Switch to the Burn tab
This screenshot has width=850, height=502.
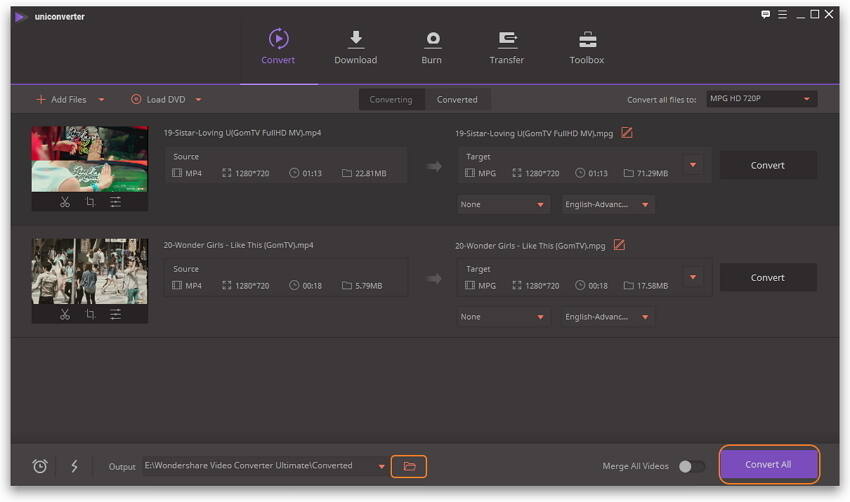432,47
